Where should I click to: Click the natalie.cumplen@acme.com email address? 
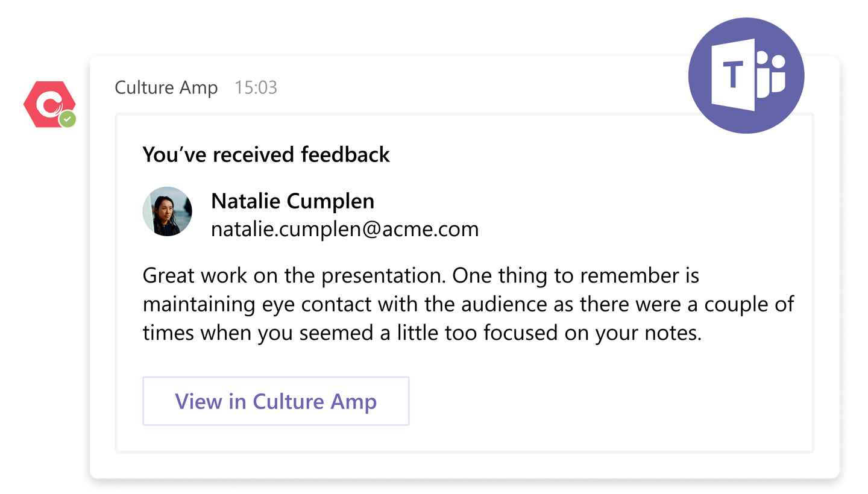click(x=345, y=229)
